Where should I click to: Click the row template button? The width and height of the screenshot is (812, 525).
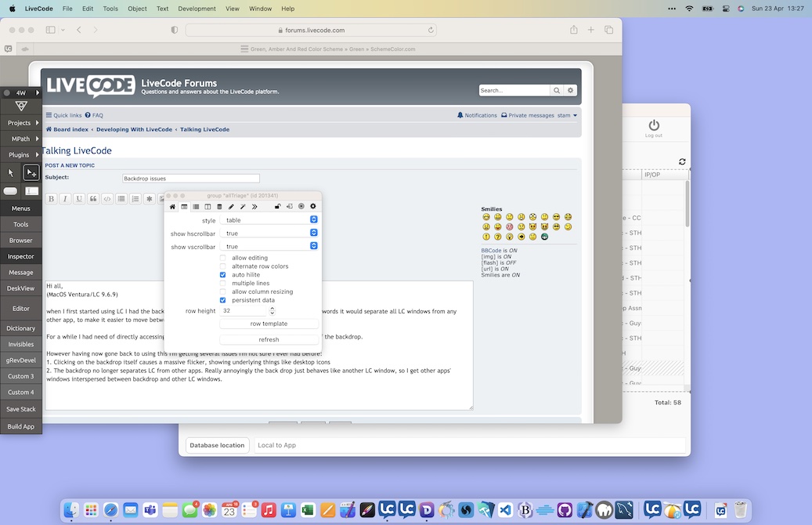[x=269, y=324]
